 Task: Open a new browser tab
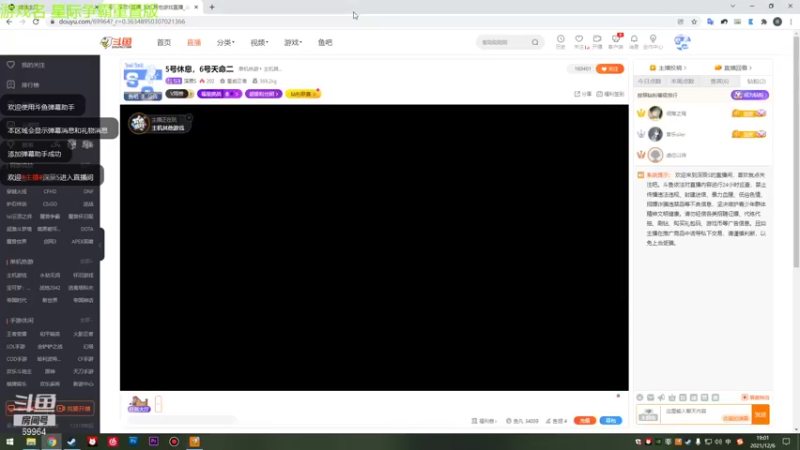point(212,7)
